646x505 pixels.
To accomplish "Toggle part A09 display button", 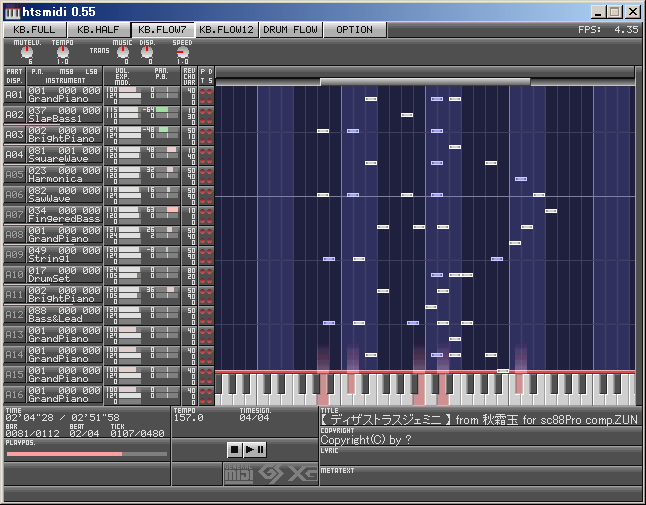I will [x=14, y=255].
